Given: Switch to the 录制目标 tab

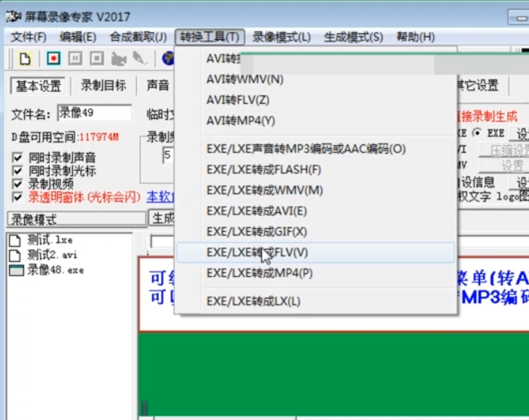Looking at the screenshot, I should click(103, 86).
